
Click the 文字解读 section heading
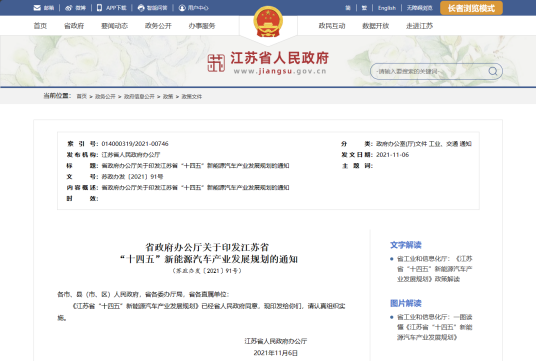click(x=406, y=245)
